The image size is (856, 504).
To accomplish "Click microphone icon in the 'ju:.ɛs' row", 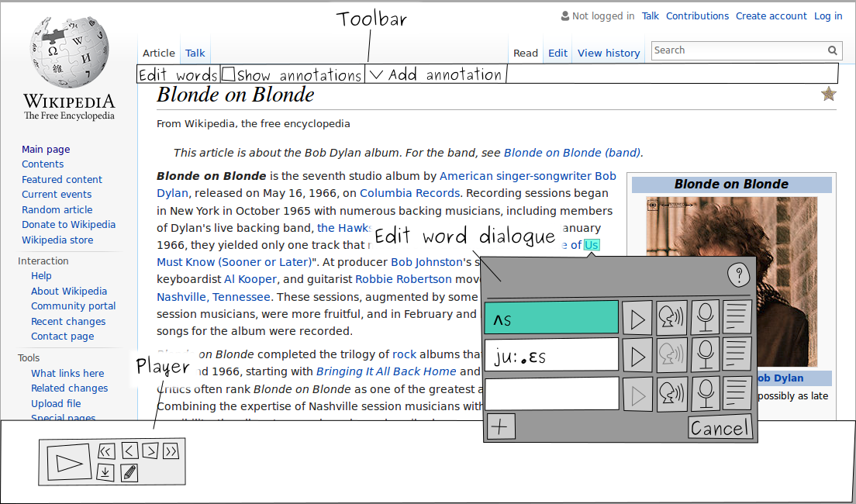I will point(705,354).
